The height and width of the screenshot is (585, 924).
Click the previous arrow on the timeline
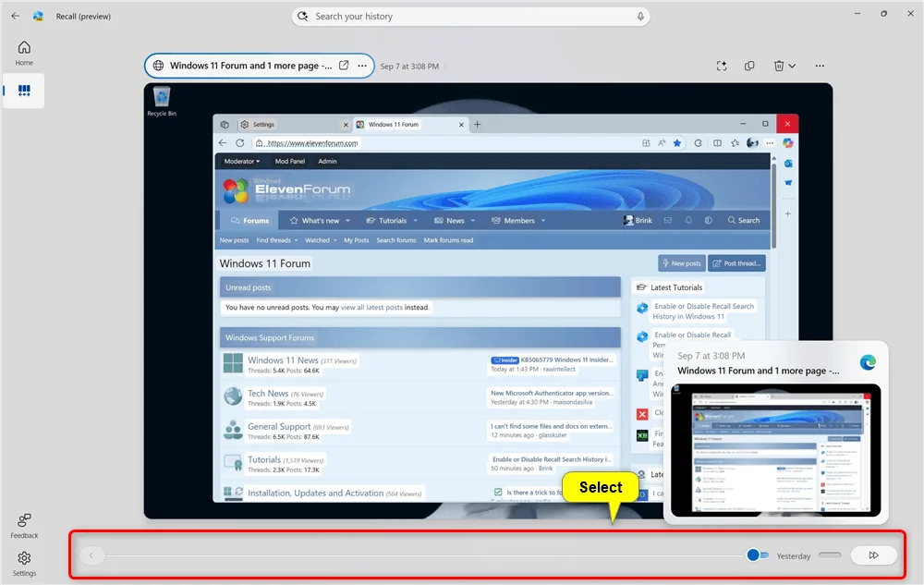(x=91, y=555)
